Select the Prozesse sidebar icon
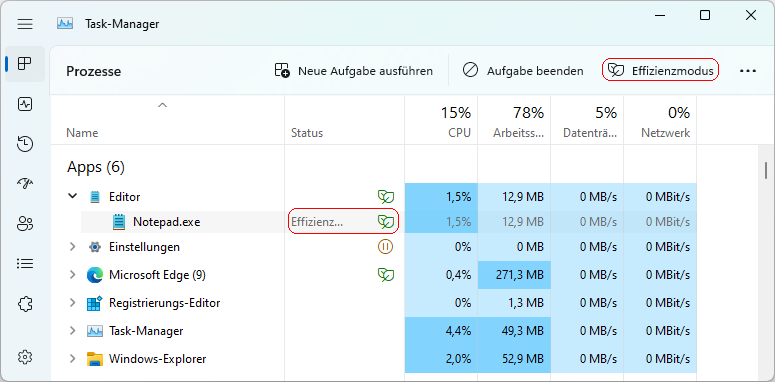 (25, 63)
